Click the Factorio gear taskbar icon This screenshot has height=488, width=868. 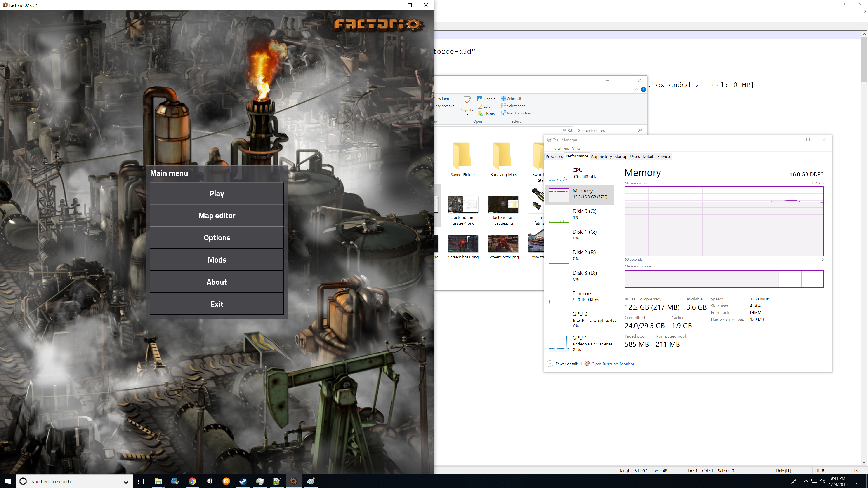pos(294,481)
